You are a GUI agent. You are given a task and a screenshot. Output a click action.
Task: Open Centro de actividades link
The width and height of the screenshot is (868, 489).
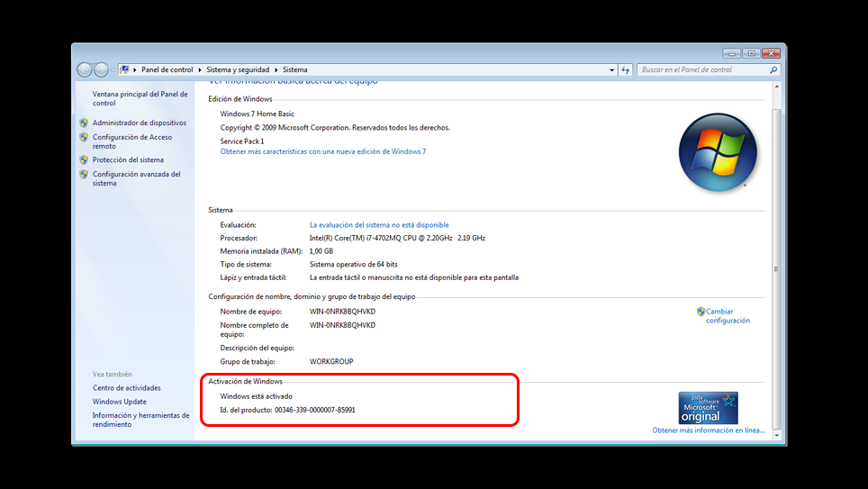[x=127, y=388]
